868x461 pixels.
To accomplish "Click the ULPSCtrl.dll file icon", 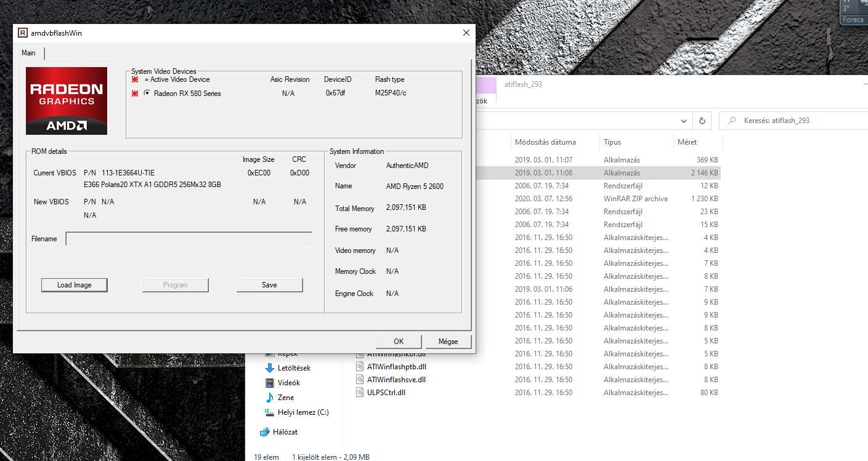I will point(361,393).
